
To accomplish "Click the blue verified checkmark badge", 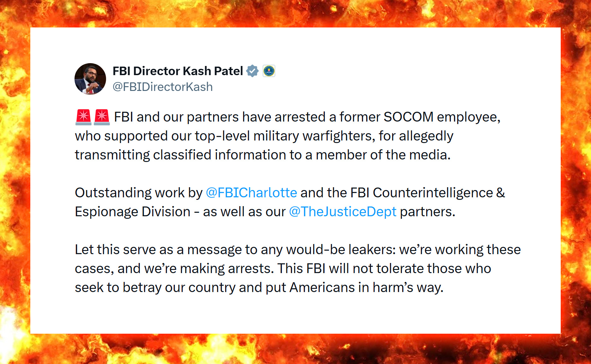I will [252, 71].
